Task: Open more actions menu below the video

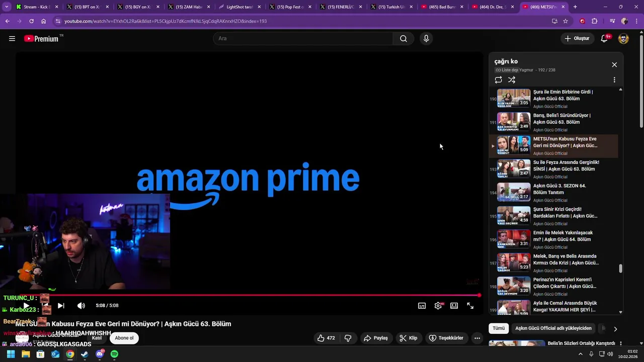Action: [x=477, y=338]
